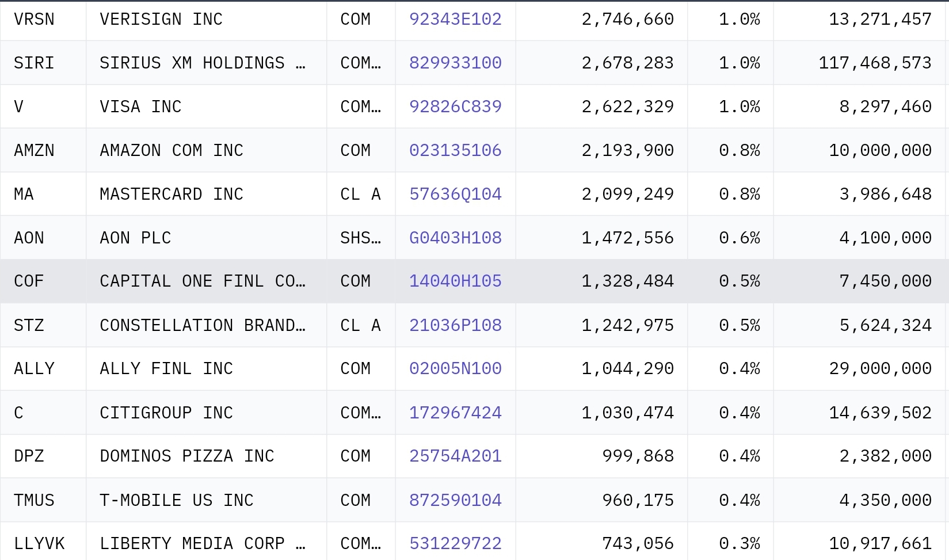Click the share count 117,468,573
This screenshot has width=949, height=560.
(875, 63)
